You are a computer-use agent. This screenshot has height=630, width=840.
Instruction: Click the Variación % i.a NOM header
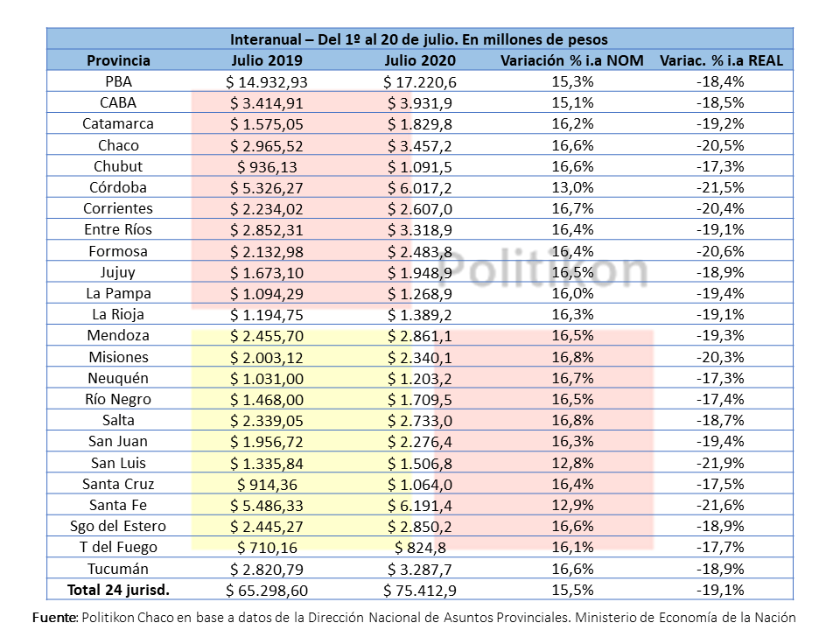coord(572,60)
